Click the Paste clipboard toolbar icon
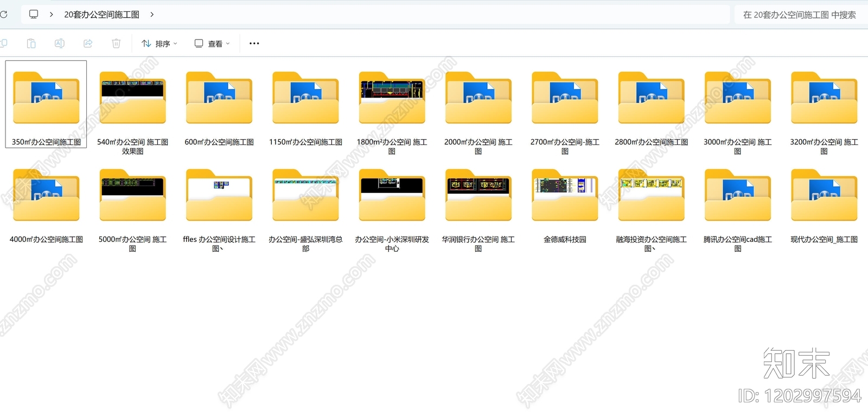Image resolution: width=868 pixels, height=417 pixels. click(31, 43)
